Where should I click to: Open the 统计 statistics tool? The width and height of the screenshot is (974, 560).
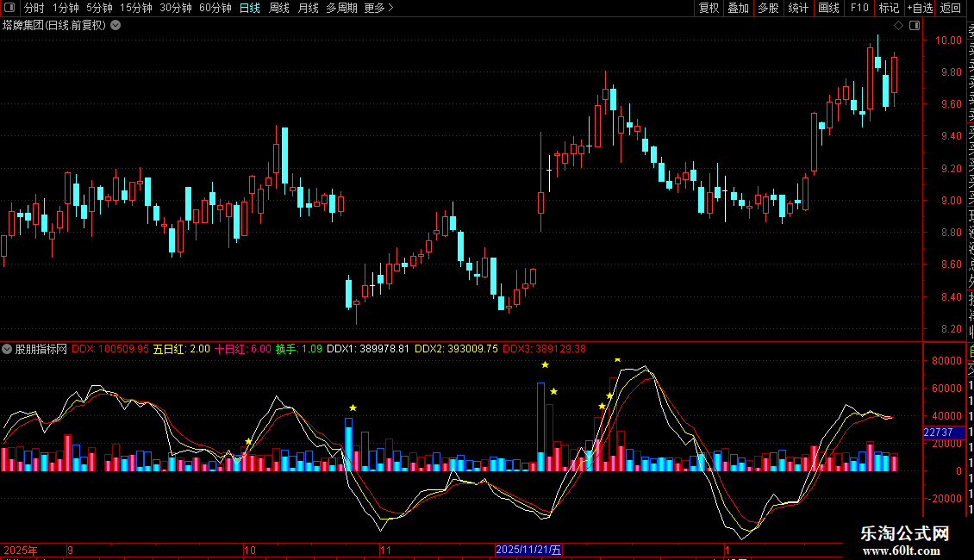pyautogui.click(x=798, y=8)
